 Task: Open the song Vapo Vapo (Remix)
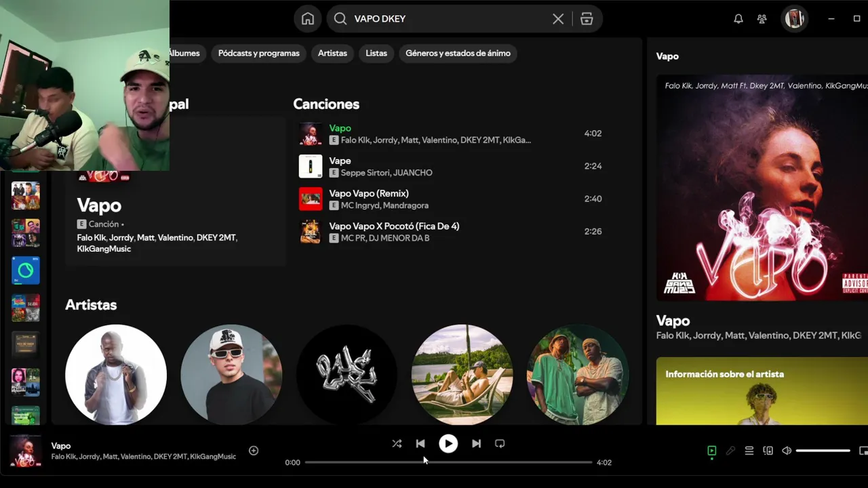tap(451, 199)
